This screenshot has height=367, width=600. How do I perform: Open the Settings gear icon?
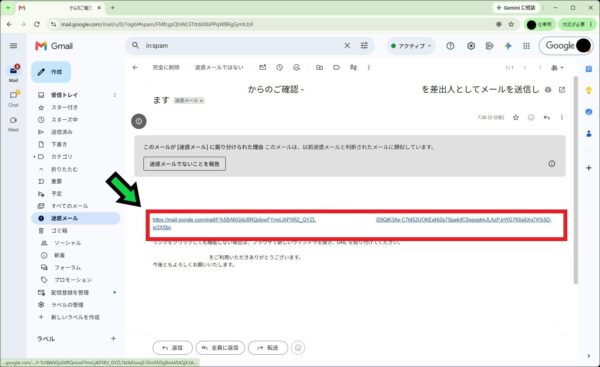(471, 46)
